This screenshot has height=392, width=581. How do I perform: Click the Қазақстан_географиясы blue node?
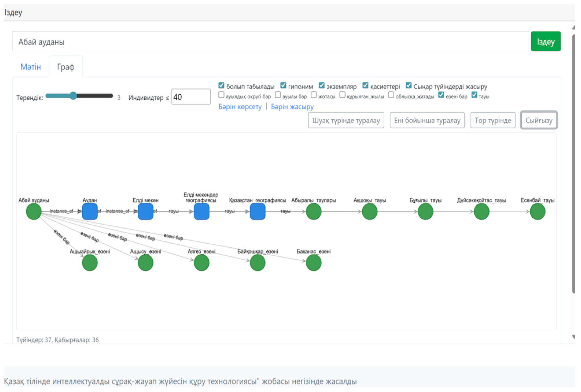pyautogui.click(x=257, y=212)
